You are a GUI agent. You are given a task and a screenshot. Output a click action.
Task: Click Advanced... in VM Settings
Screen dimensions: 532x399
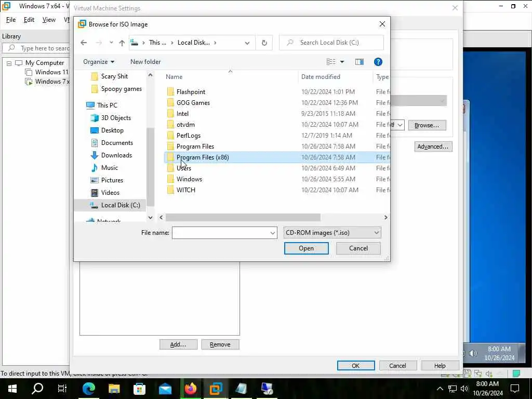coord(433,147)
